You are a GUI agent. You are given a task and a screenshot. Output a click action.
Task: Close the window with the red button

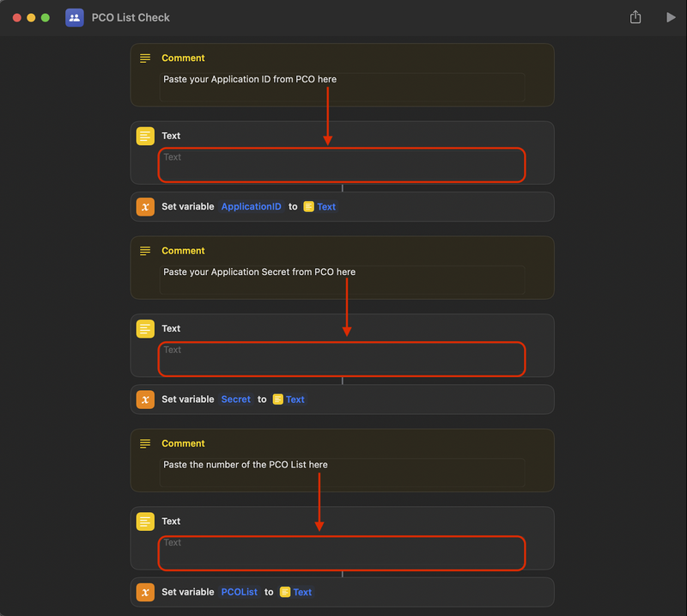point(17,17)
